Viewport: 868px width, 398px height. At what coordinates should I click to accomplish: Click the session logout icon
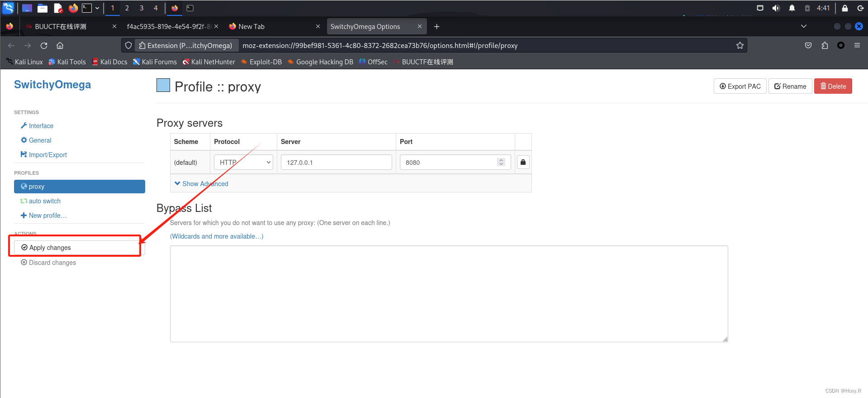pyautogui.click(x=860, y=8)
